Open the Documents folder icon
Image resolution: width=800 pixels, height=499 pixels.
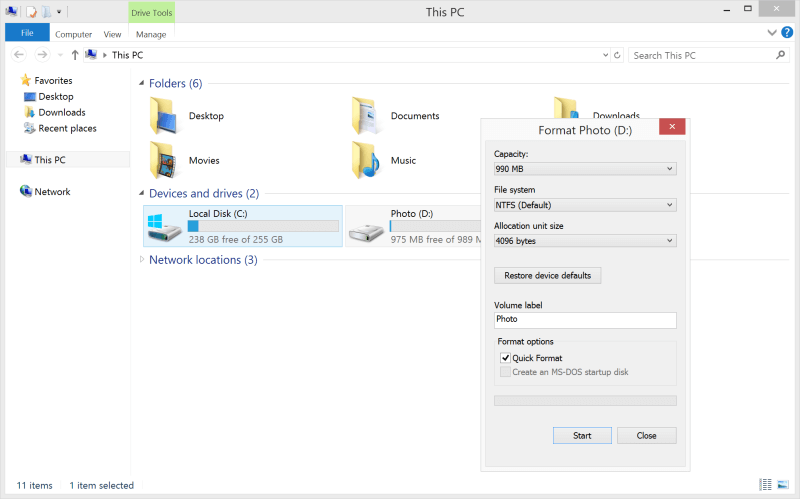click(366, 116)
